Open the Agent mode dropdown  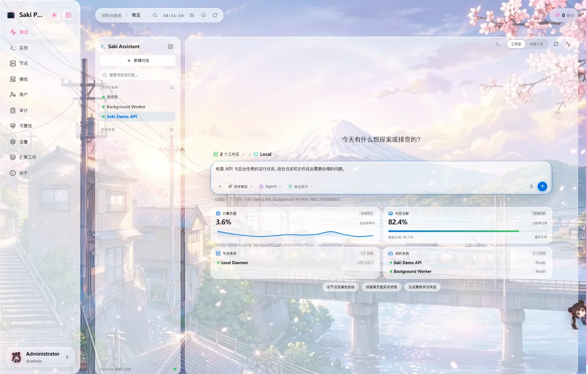pyautogui.click(x=270, y=187)
